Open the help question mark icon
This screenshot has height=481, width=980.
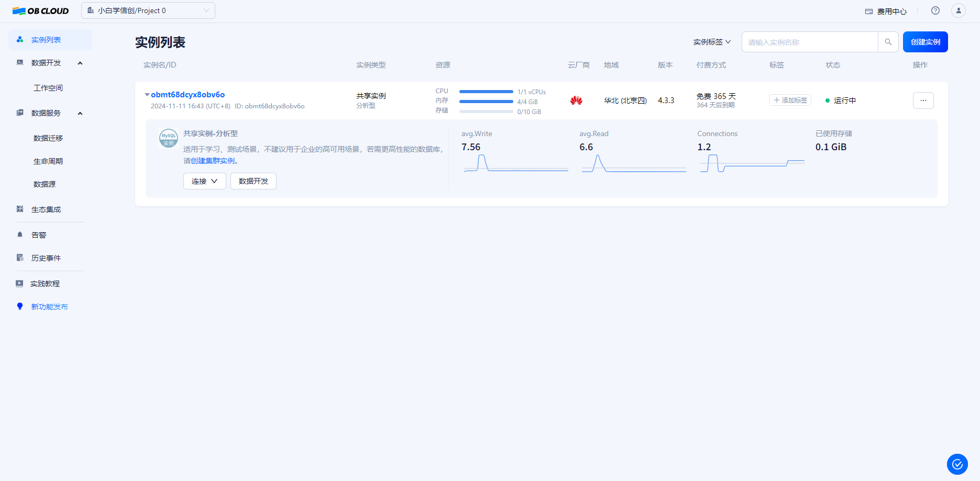point(935,10)
